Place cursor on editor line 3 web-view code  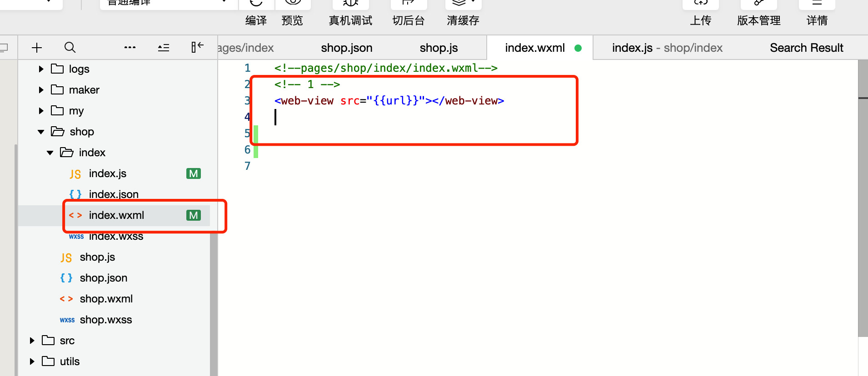[x=389, y=101]
